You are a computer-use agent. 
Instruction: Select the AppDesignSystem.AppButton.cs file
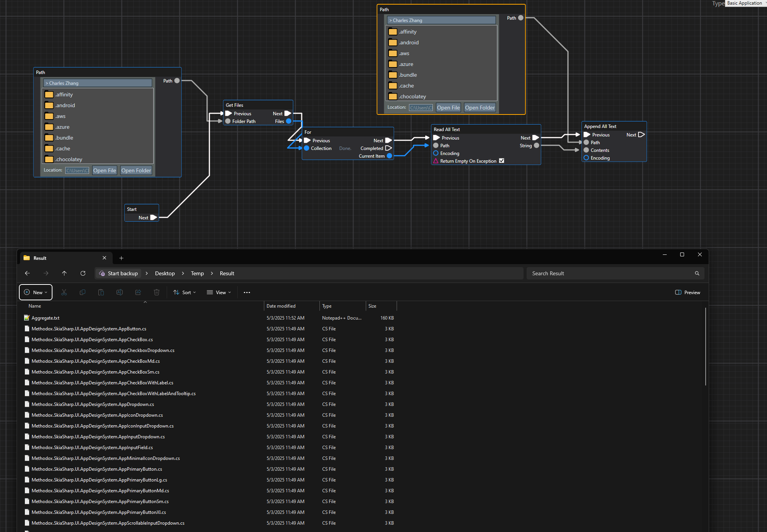(x=89, y=329)
